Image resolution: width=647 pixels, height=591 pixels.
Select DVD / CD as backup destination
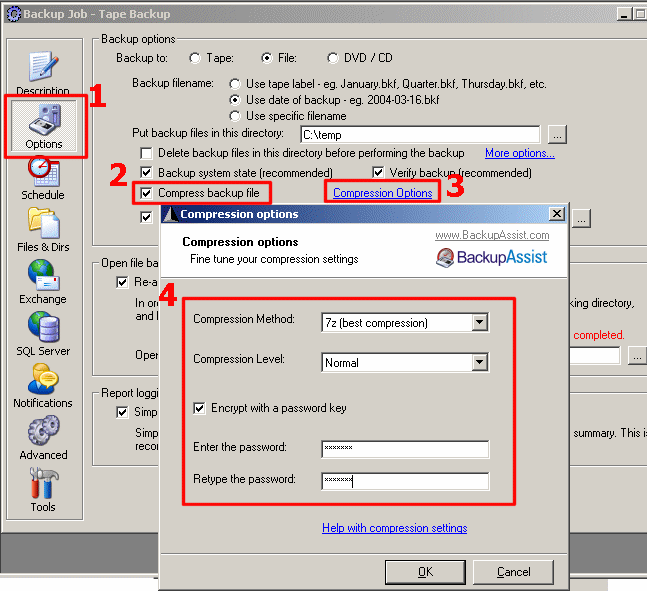pyautogui.click(x=332, y=58)
